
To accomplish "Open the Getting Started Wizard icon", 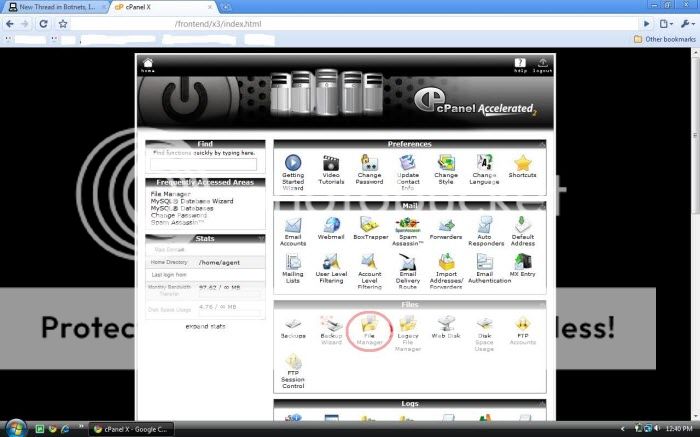I will [x=293, y=165].
